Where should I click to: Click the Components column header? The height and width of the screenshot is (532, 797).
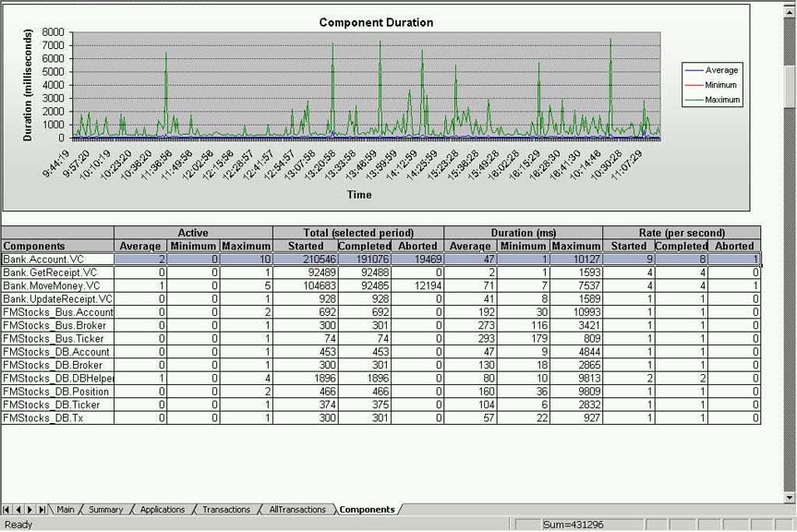[x=57, y=246]
